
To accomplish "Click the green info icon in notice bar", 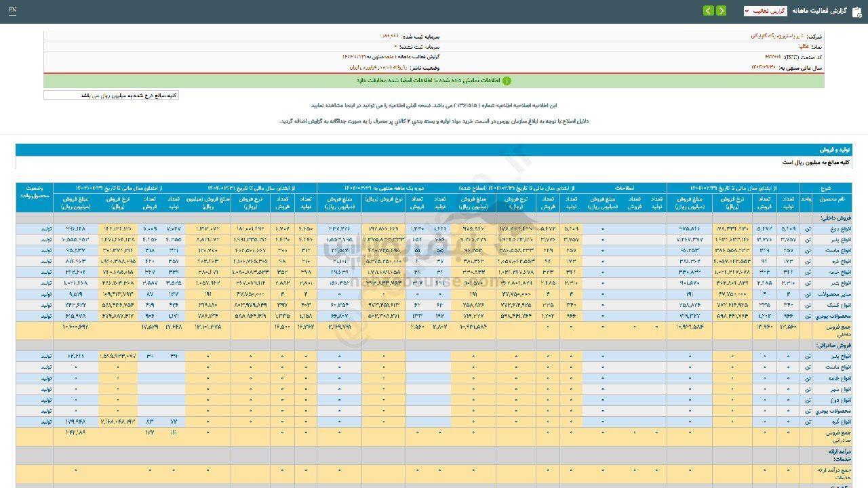I will coord(507,81).
